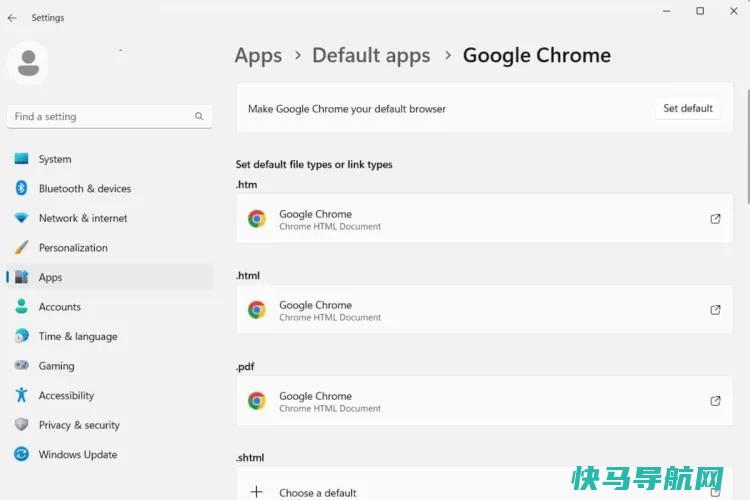Click the back arrow in Settings

point(12,18)
